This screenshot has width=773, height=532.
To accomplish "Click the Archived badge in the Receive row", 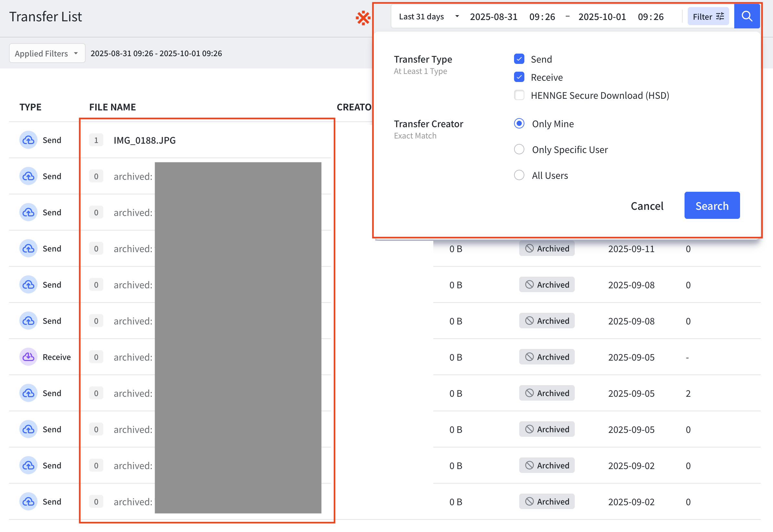I will [547, 357].
